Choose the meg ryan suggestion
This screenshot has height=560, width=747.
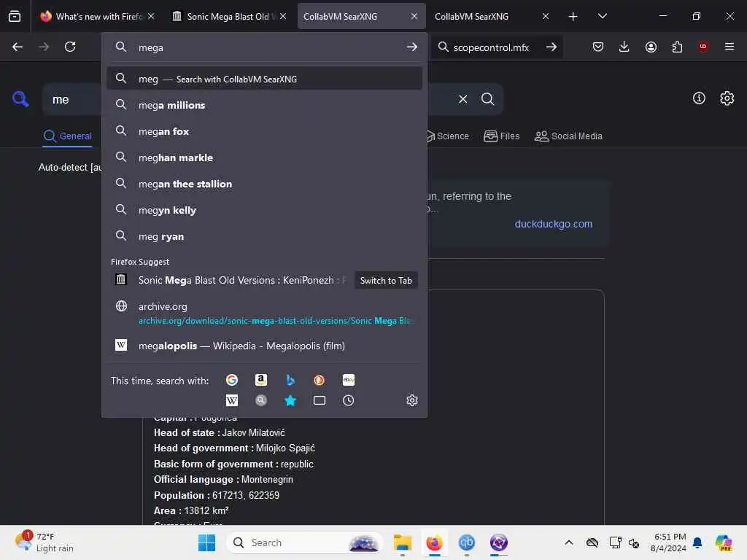pos(264,236)
